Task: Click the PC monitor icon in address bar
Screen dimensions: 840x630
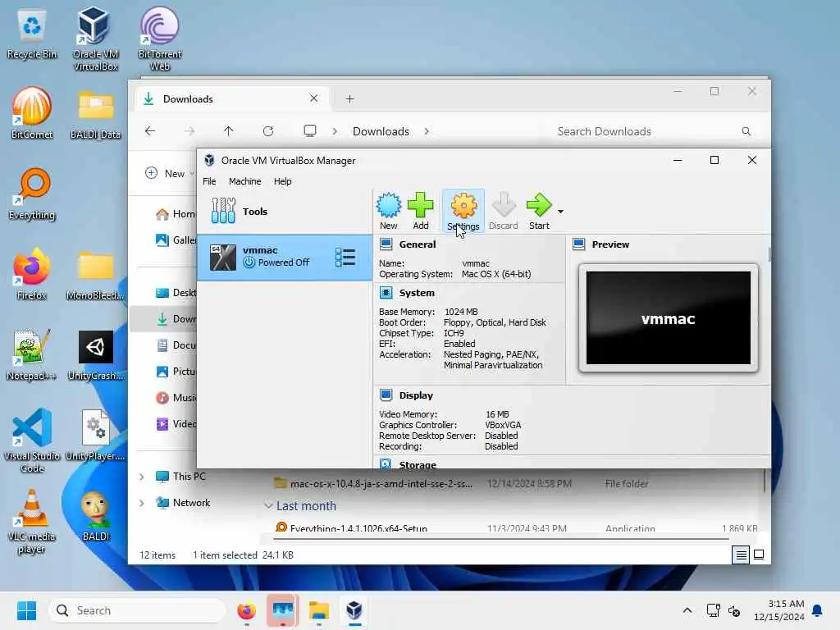Action: pyautogui.click(x=310, y=130)
